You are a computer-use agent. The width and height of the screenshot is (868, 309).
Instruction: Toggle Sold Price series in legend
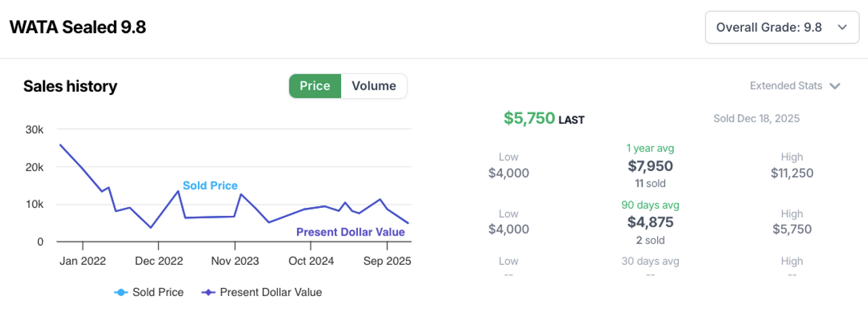(x=157, y=292)
